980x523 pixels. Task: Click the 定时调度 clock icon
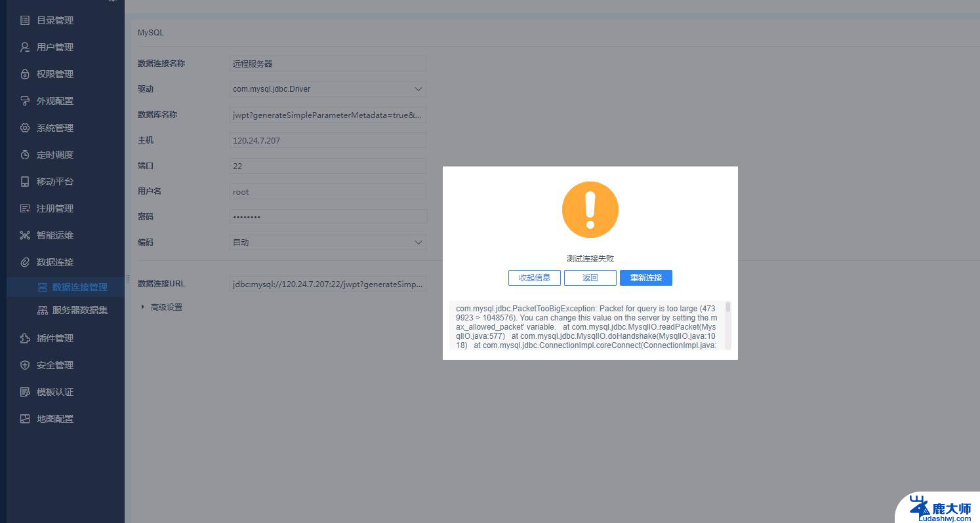[x=25, y=155]
